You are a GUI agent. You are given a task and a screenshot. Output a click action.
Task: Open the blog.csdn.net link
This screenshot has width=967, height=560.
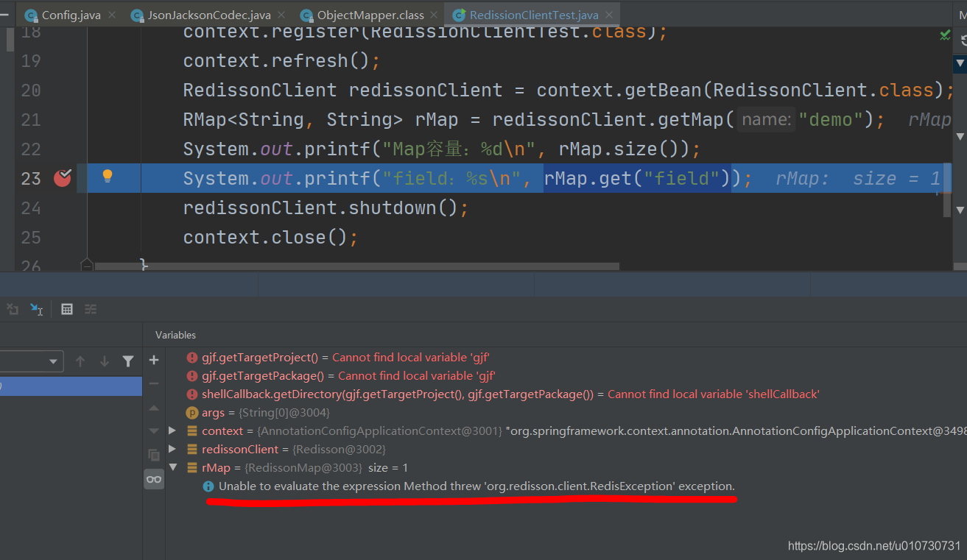tap(873, 545)
